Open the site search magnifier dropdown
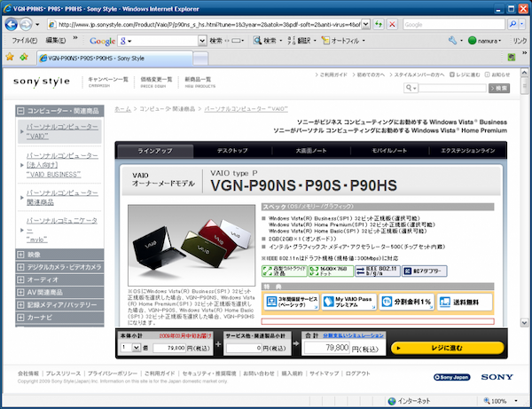532x409 pixels. tap(411, 88)
